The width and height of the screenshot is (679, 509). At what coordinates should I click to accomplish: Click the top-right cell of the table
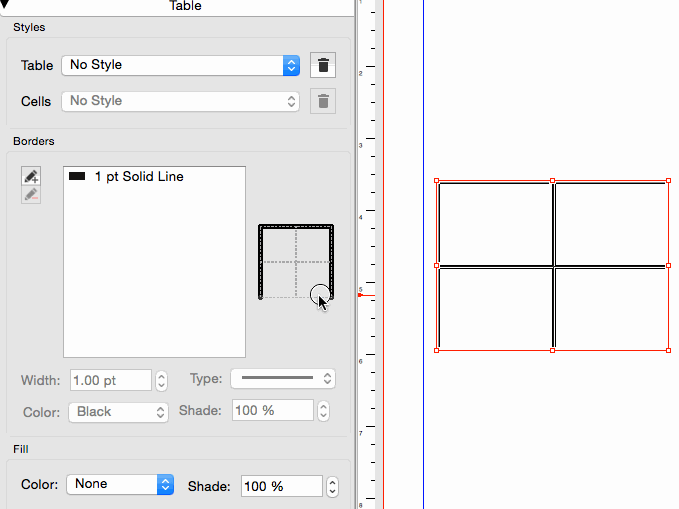[611, 223]
